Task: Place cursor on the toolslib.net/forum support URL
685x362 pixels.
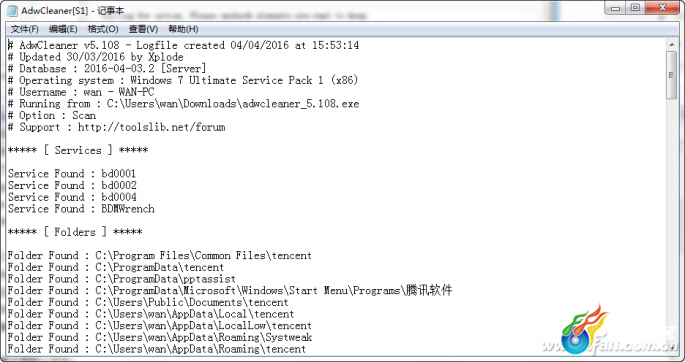Action: 152,127
